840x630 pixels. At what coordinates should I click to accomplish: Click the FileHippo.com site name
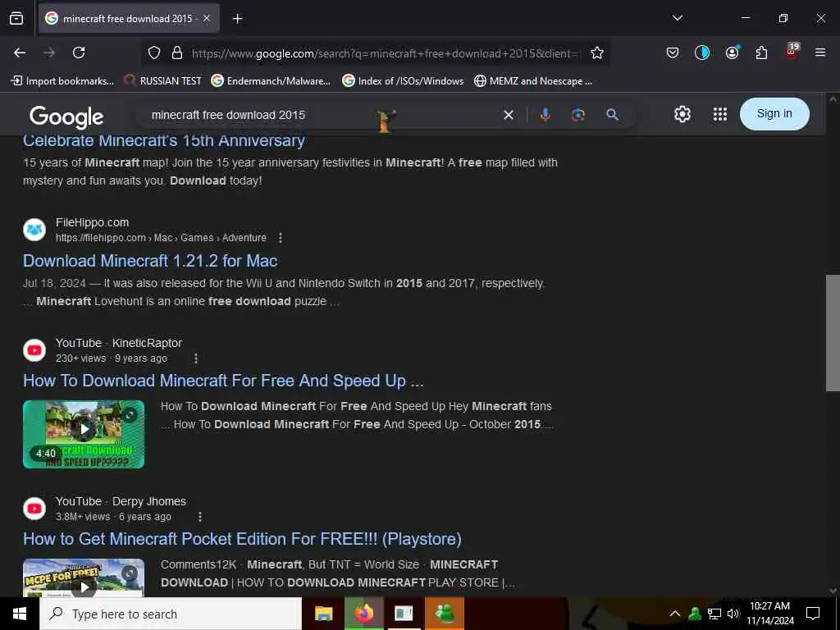(92, 222)
